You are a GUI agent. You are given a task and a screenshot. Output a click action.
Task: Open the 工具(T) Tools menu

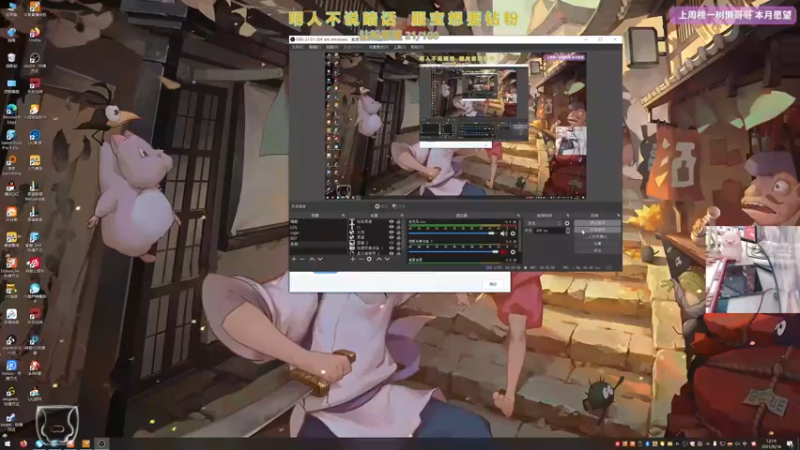(x=399, y=47)
